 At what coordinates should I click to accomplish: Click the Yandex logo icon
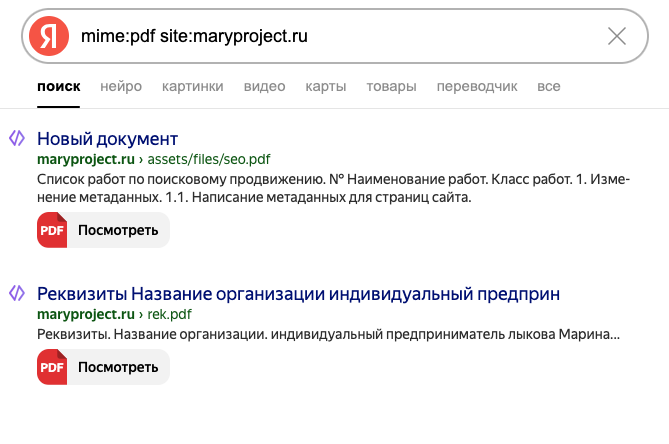click(49, 36)
